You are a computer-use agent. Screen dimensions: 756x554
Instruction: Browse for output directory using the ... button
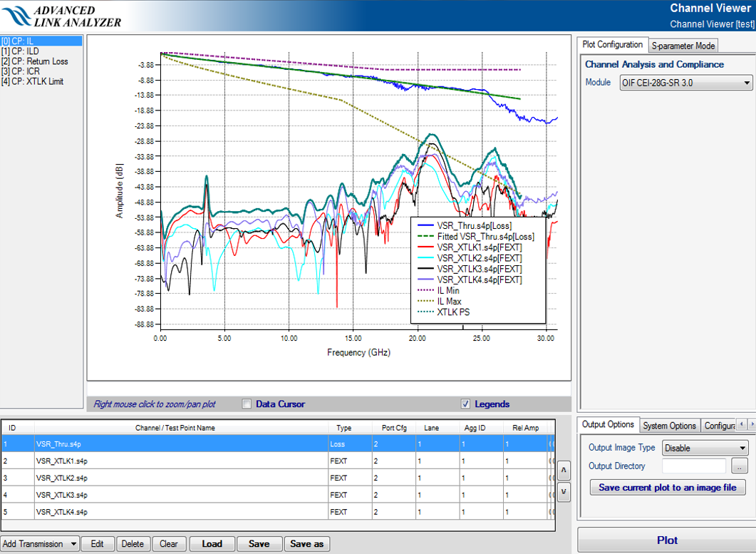point(740,466)
